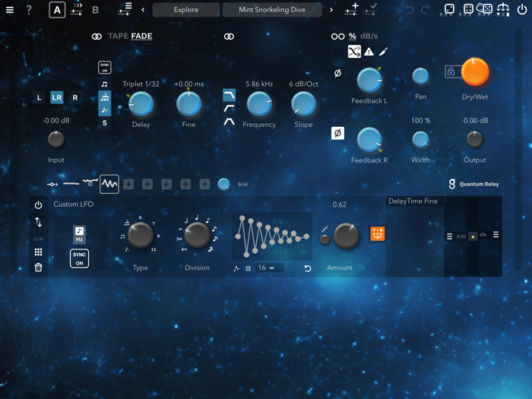Viewport: 532px width, 399px height.
Task: Select the flat line modulator
Action: pyautogui.click(x=71, y=184)
